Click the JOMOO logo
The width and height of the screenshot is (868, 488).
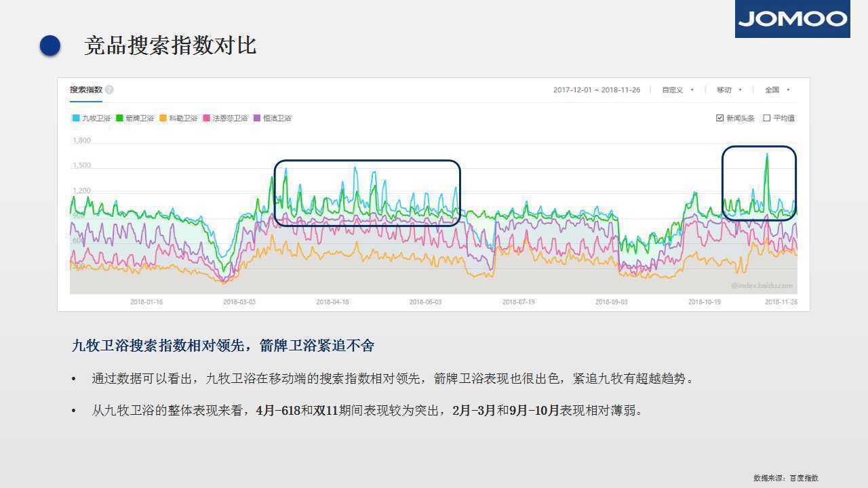[792, 19]
